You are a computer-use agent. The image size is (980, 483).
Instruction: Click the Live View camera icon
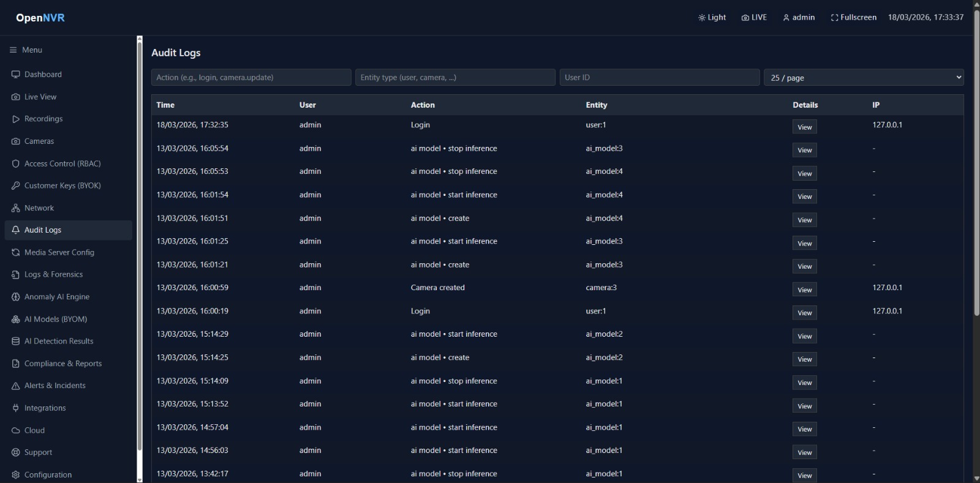16,97
